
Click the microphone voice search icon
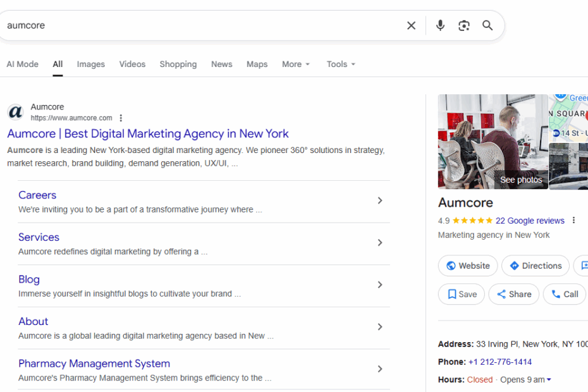(x=440, y=25)
